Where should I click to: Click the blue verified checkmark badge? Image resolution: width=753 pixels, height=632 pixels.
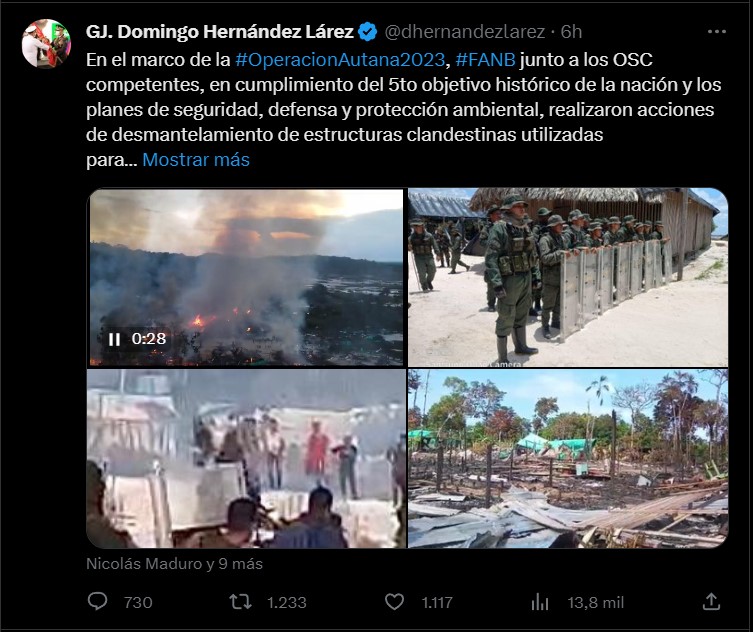pos(367,32)
